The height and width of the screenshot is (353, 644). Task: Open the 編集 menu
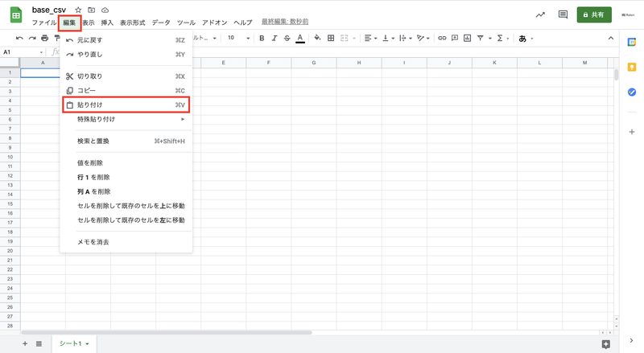(69, 23)
